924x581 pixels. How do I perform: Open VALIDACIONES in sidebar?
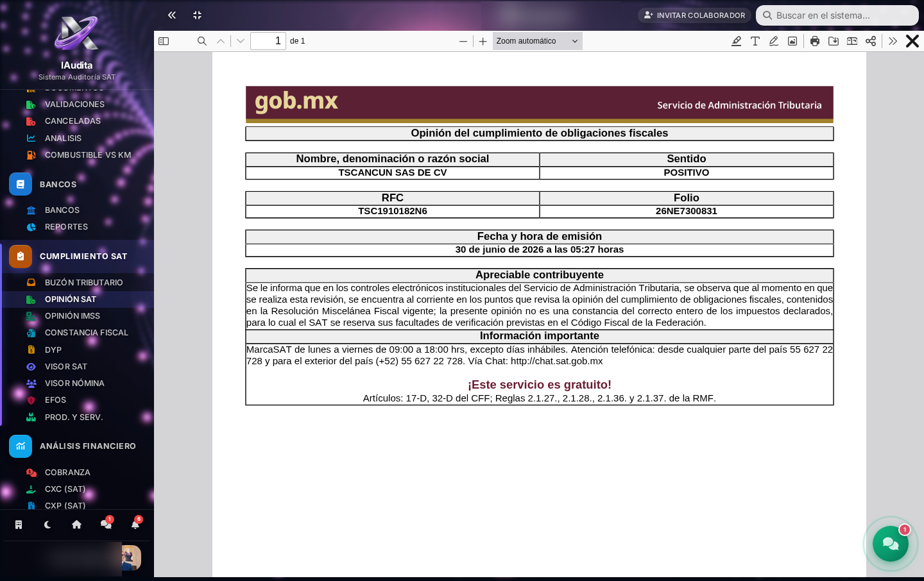[x=74, y=105]
